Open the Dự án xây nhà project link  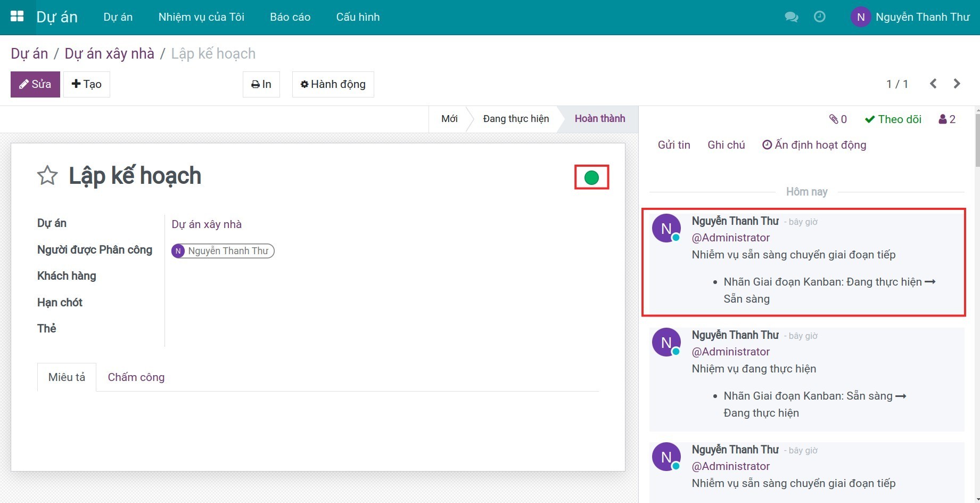(x=206, y=224)
